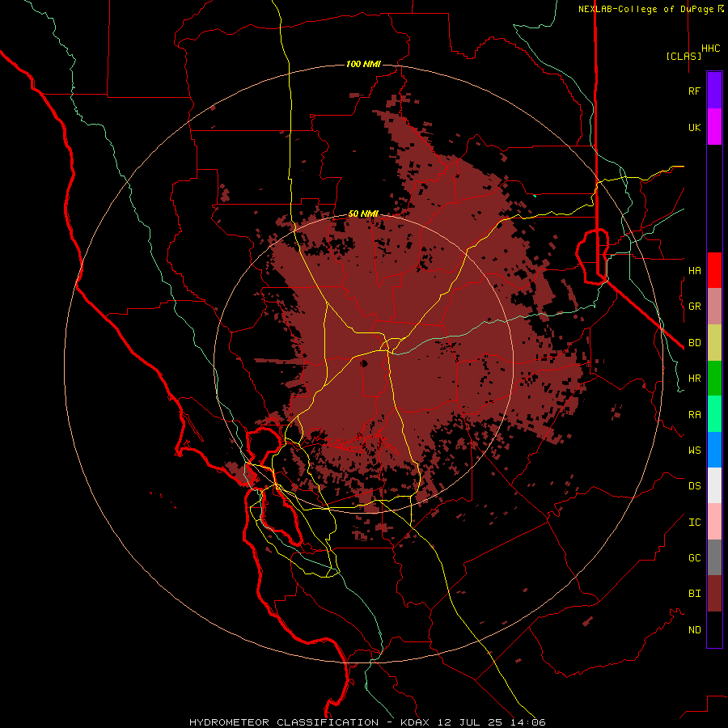Click the GC legend label

coord(694,557)
